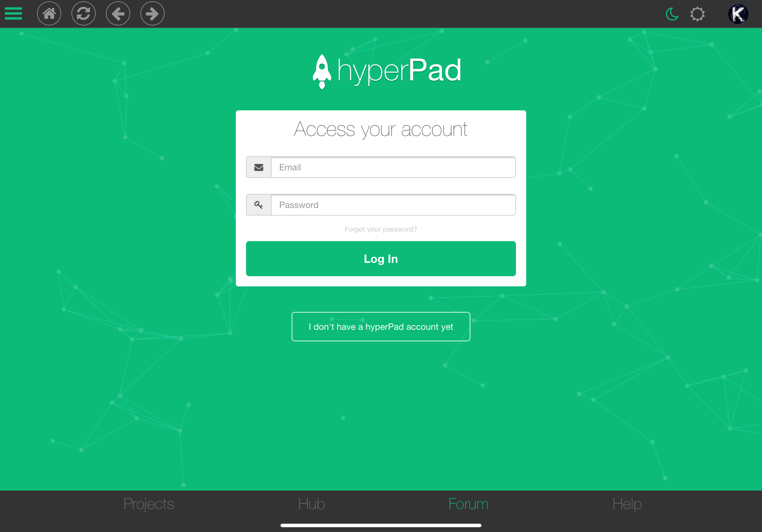The width and height of the screenshot is (762, 532).
Task: Open the K profile avatar
Action: (x=738, y=14)
